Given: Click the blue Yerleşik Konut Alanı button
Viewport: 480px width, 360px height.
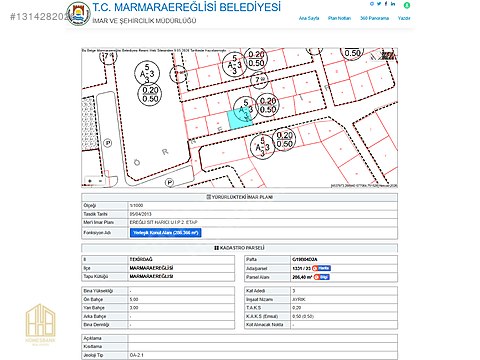Looking at the screenshot, I should click(x=166, y=233).
